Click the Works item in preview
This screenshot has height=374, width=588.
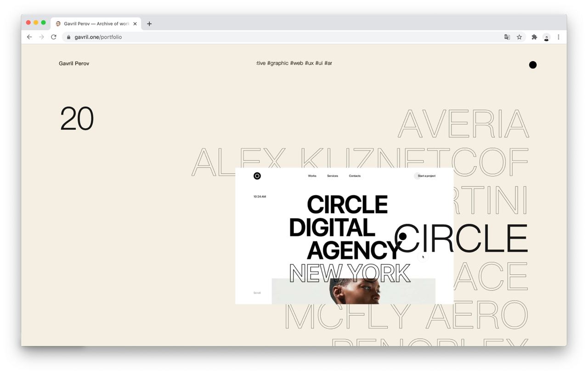click(x=312, y=176)
